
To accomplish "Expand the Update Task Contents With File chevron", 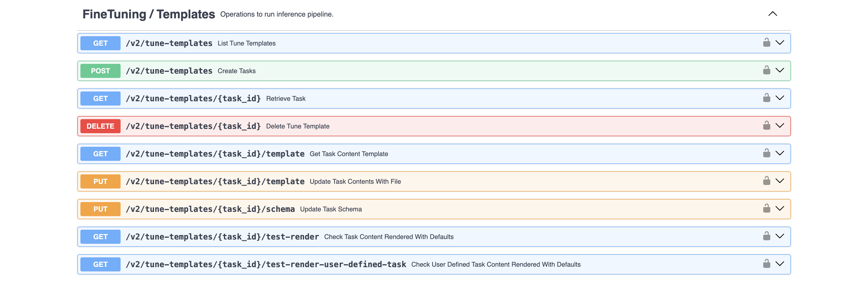I will 780,181.
